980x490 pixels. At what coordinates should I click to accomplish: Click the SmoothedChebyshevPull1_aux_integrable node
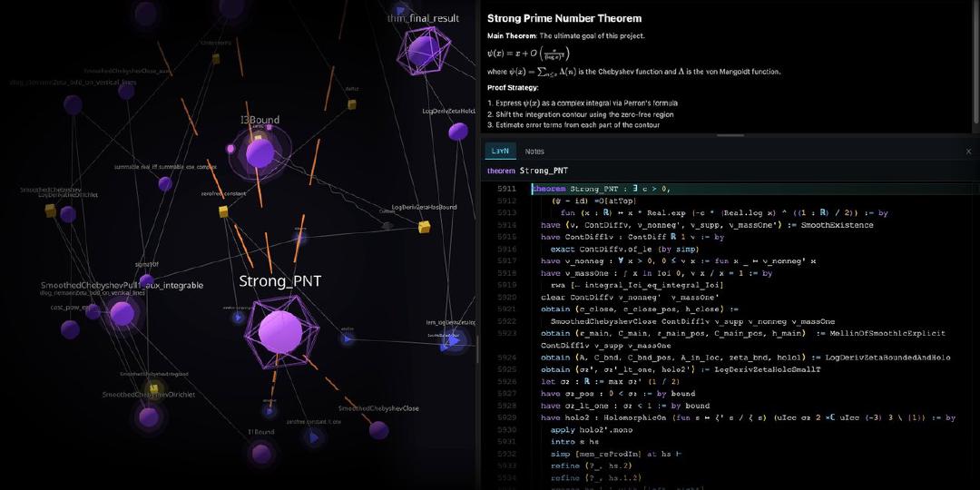tap(122, 315)
